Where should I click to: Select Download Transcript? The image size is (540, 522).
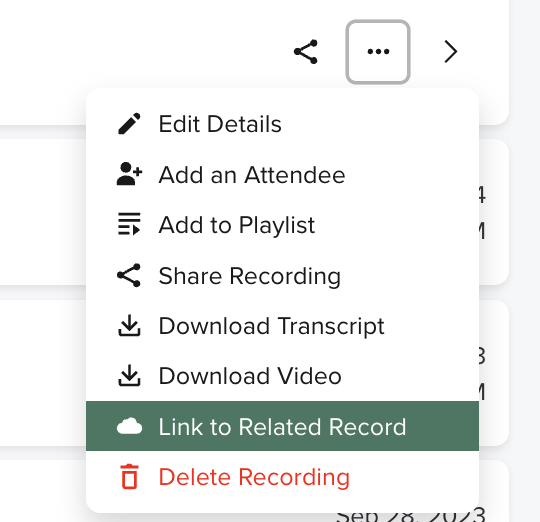(282, 326)
